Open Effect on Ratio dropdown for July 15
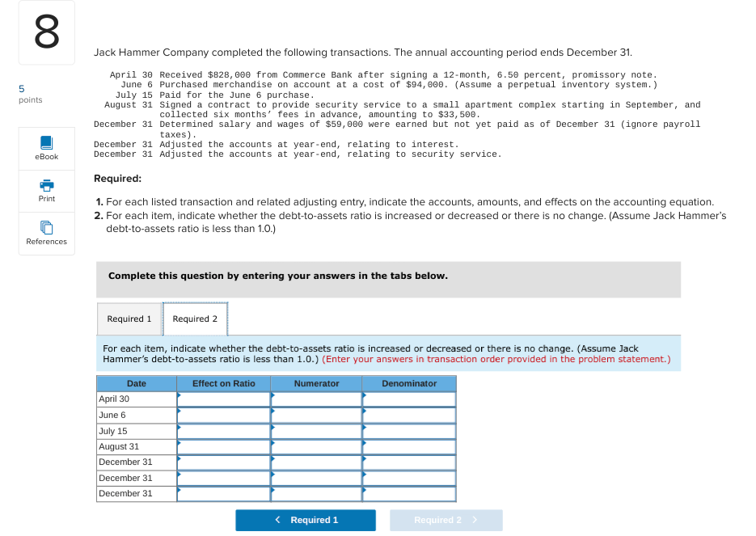The height and width of the screenshot is (536, 756). [224, 431]
